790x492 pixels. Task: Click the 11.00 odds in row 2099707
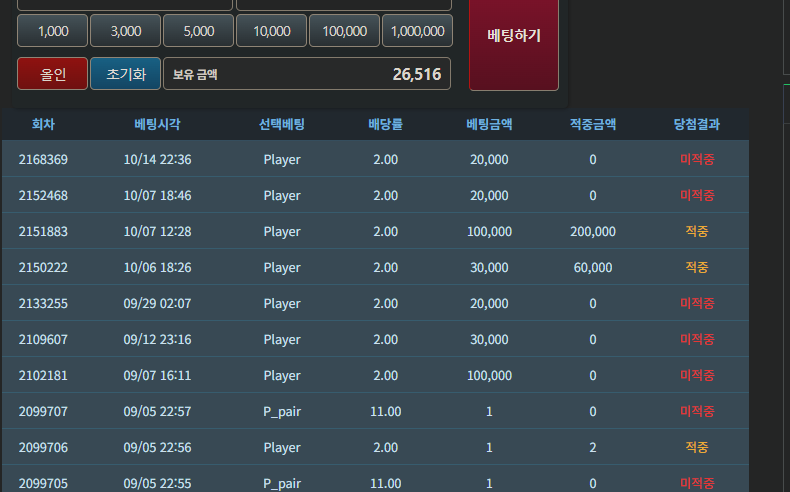pos(385,411)
